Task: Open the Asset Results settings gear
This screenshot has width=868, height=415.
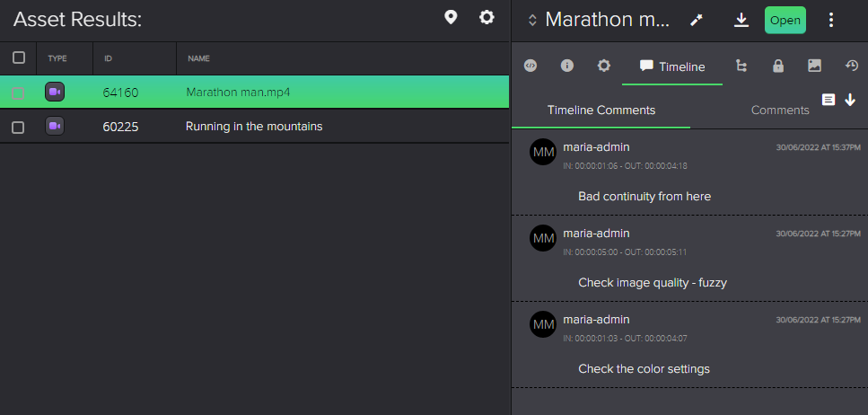Action: pos(487,17)
